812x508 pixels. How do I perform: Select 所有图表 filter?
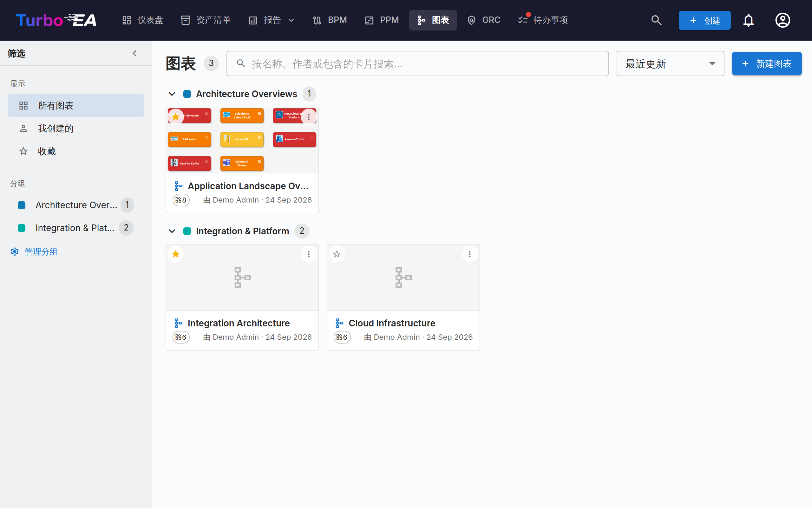point(76,105)
